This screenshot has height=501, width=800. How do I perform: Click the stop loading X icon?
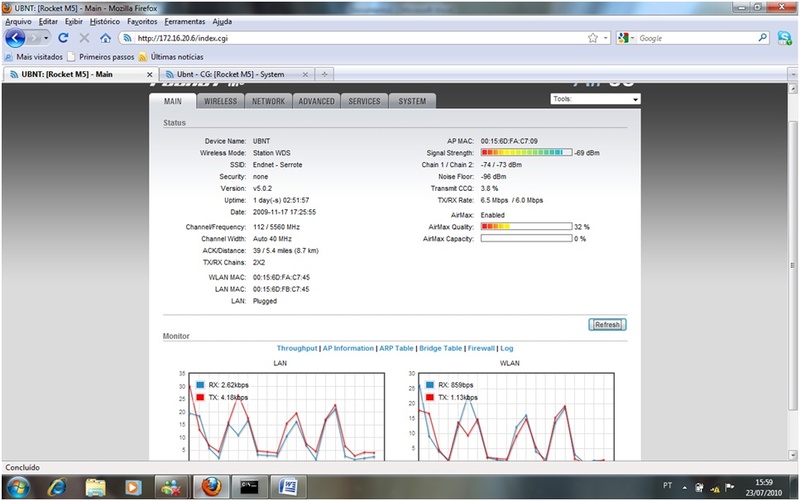(x=84, y=38)
